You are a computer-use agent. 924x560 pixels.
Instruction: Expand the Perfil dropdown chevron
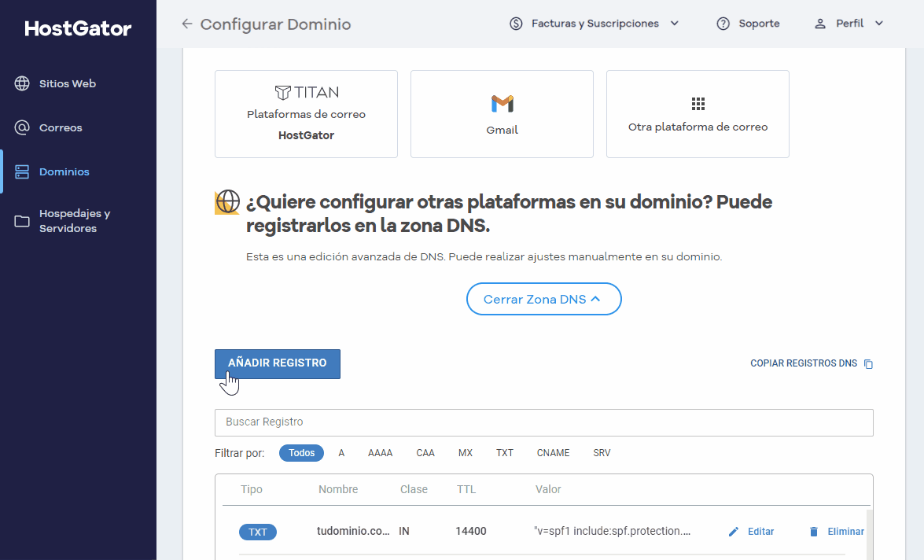[x=879, y=24]
